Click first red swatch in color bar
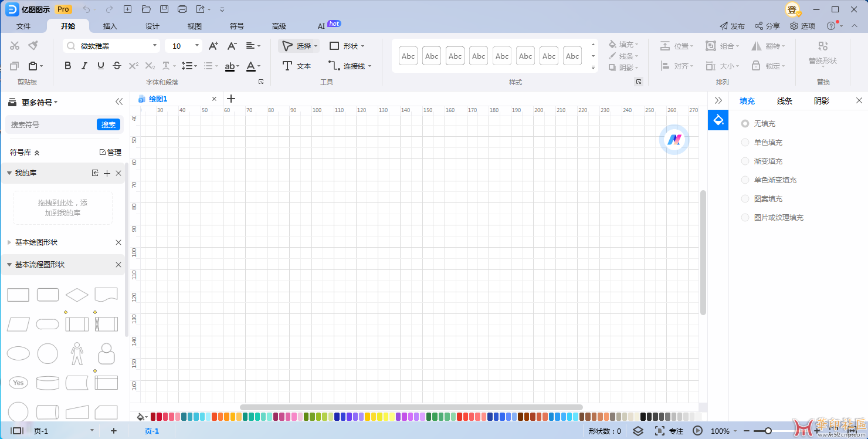The width and height of the screenshot is (868, 439). pos(154,417)
